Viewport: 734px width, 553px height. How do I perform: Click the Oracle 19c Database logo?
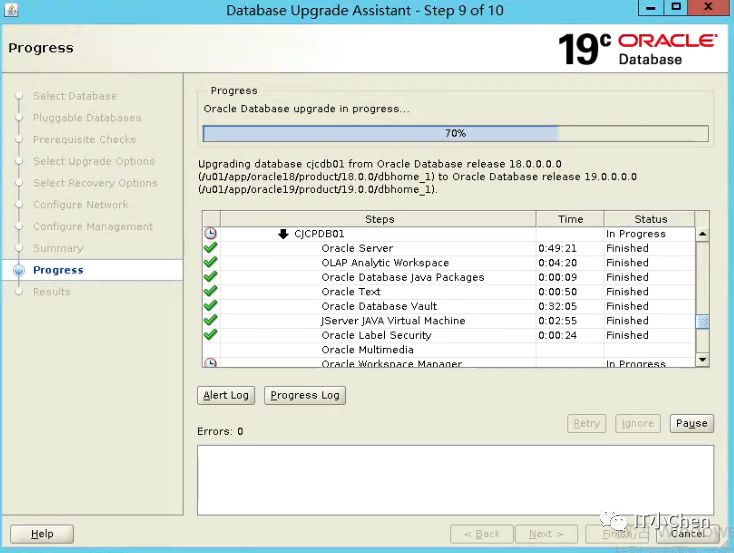638,49
